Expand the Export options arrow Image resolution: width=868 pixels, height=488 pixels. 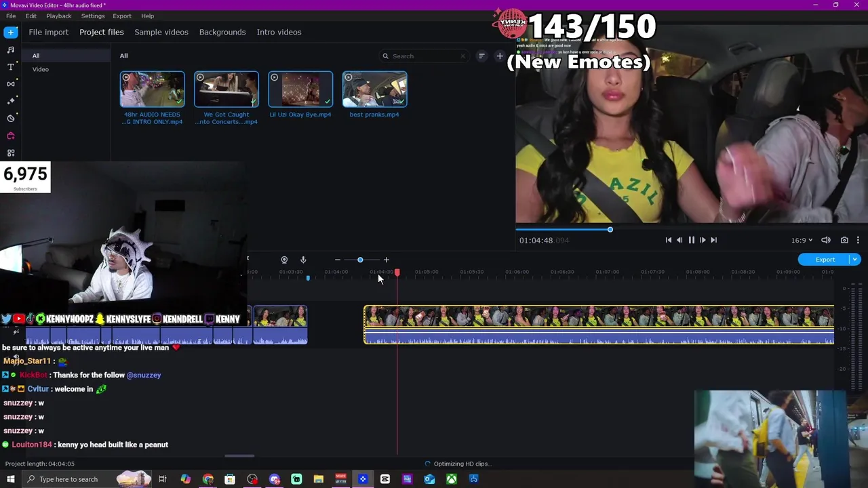pos(855,260)
